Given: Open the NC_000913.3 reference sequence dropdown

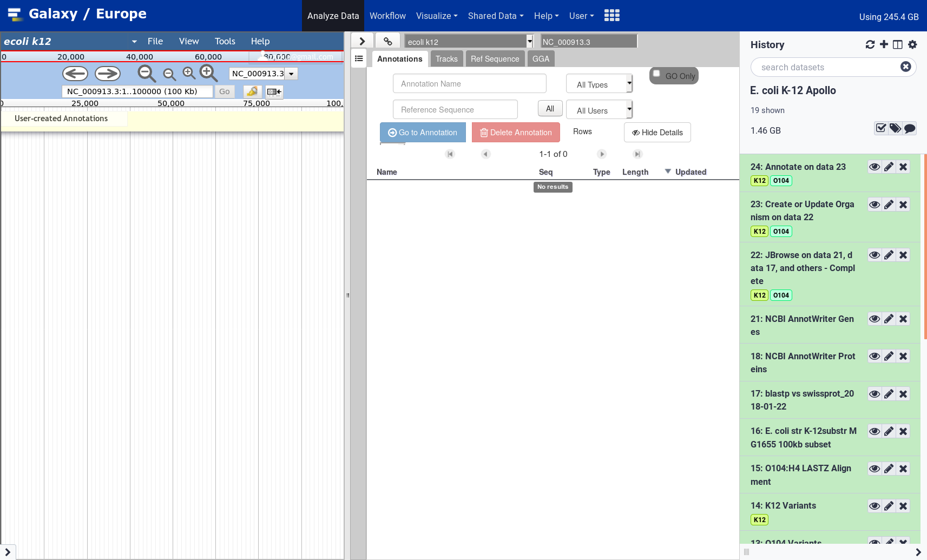Looking at the screenshot, I should click(291, 74).
